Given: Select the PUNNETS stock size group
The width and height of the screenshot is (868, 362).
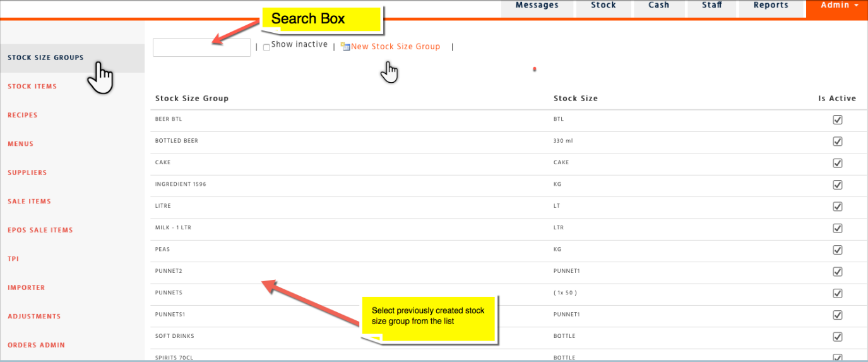Looking at the screenshot, I should coord(169,293).
